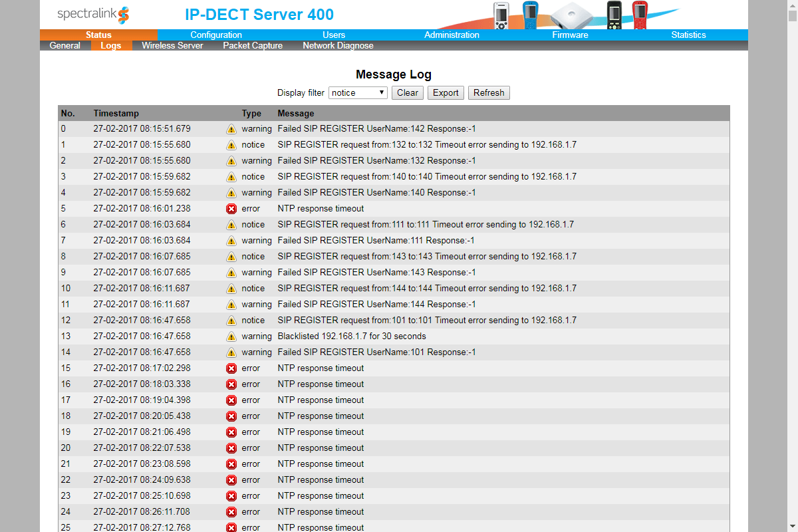
Task: Select message for SIP REGISTER from:144
Action: [x=427, y=289]
